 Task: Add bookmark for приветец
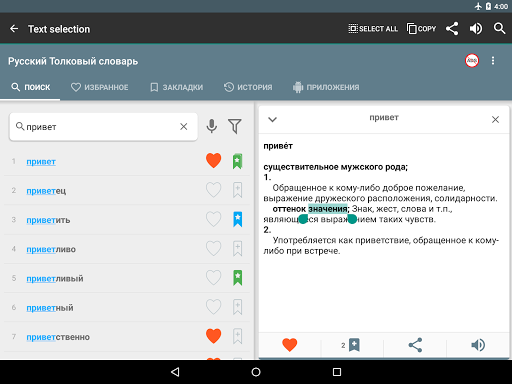tap(237, 190)
